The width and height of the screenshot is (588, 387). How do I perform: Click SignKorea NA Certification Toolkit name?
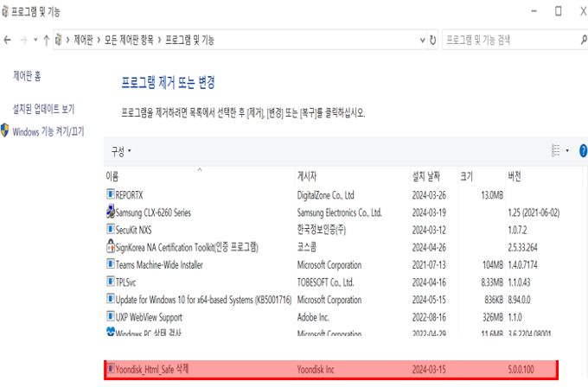point(187,247)
